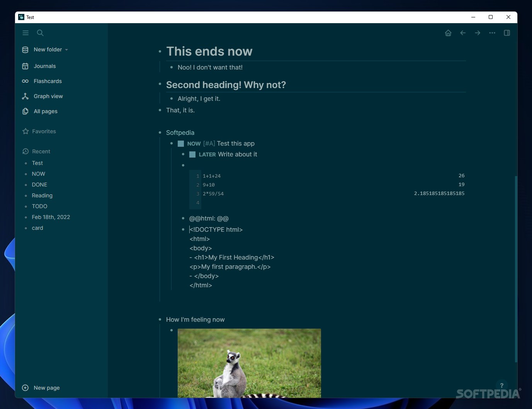Image resolution: width=532 pixels, height=409 pixels.
Task: Open recent page TODO
Action: (x=39, y=206)
